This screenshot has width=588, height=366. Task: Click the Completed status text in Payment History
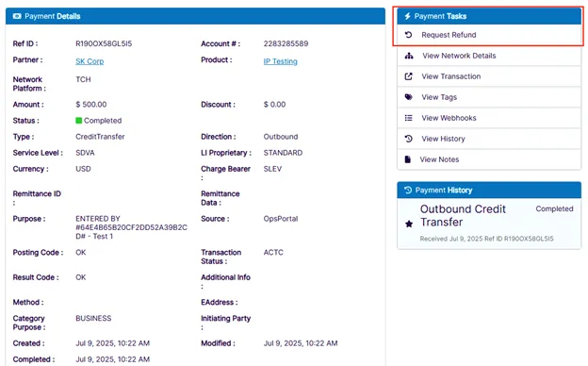[x=554, y=209]
